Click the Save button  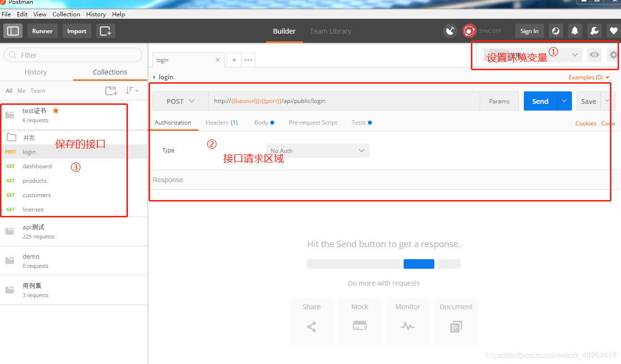pos(589,101)
